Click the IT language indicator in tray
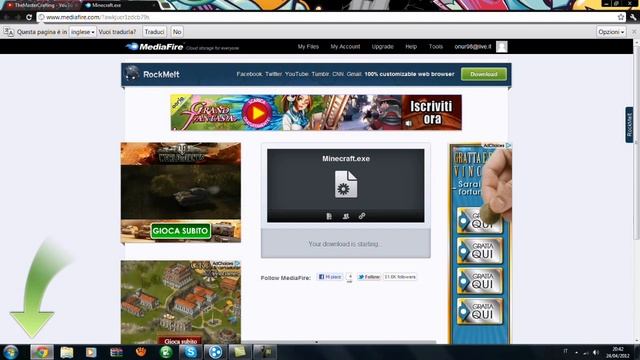The width and height of the screenshot is (640, 360). tap(565, 351)
